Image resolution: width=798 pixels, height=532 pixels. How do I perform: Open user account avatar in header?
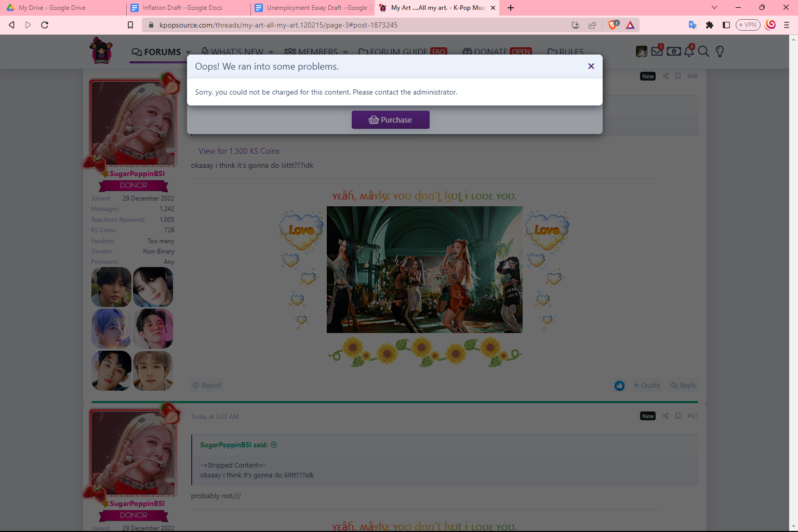point(642,51)
